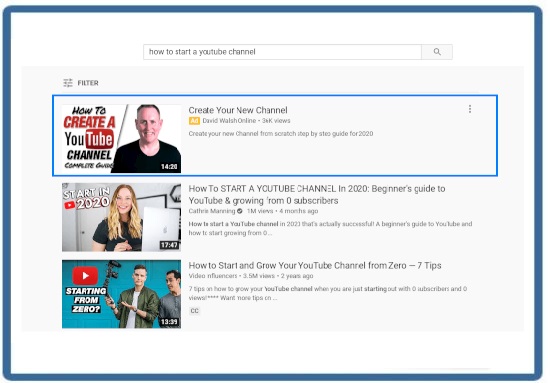Viewport: 550px width, 383px height.
Task: Click description '7 tips on how to grow'
Action: [328, 293]
